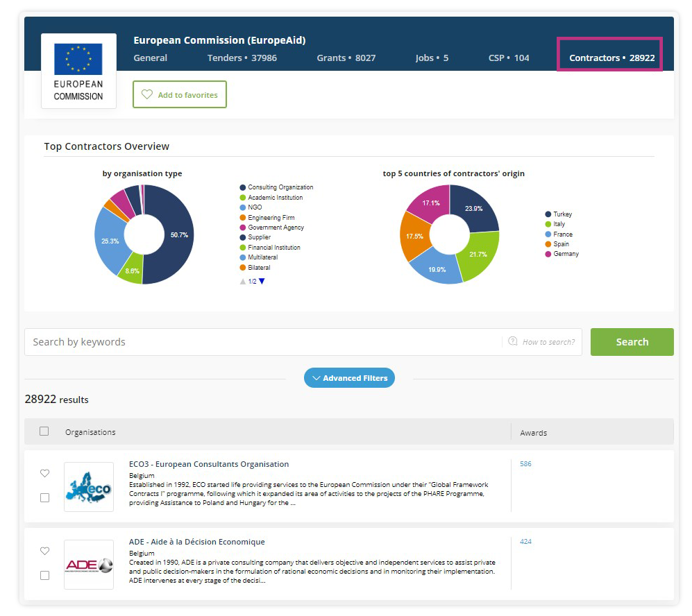Image resolution: width=692 pixels, height=616 pixels.
Task: Toggle Government Agency legend entry
Action: point(272,228)
